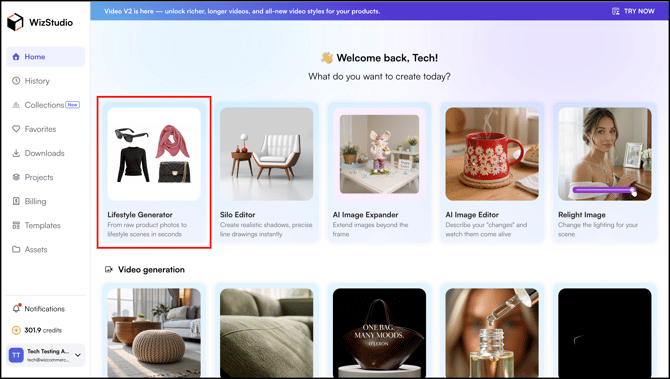Click the TRY NOW banner button
This screenshot has height=379, width=670.
(633, 11)
